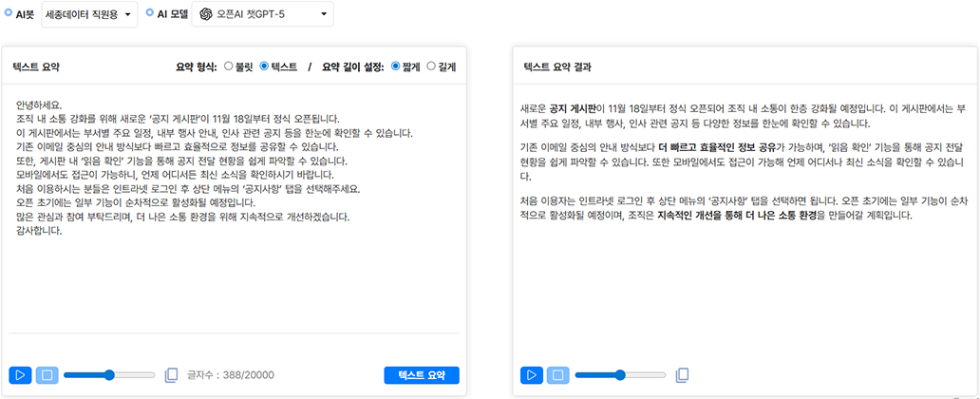Click the 텍스트 요약 submit button
The height and width of the screenshot is (399, 980).
point(422,374)
